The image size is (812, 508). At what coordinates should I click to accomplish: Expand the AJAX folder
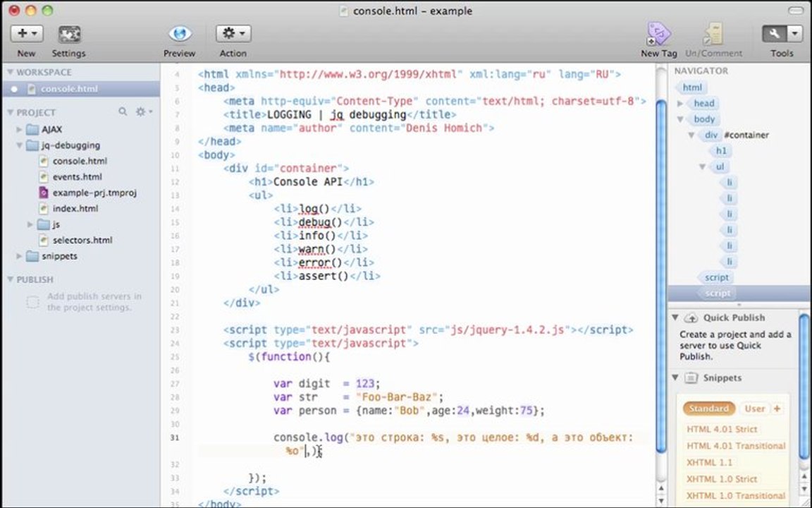(x=19, y=129)
